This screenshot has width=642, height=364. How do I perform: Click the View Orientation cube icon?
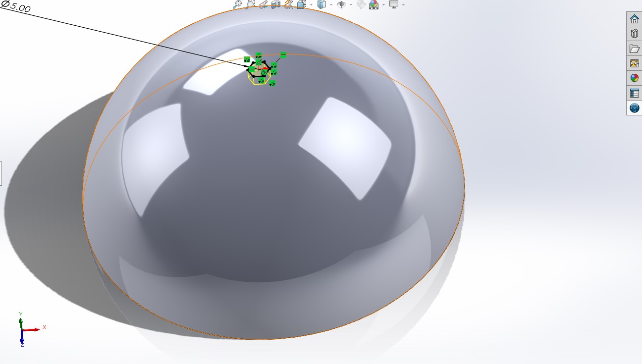[302, 4]
